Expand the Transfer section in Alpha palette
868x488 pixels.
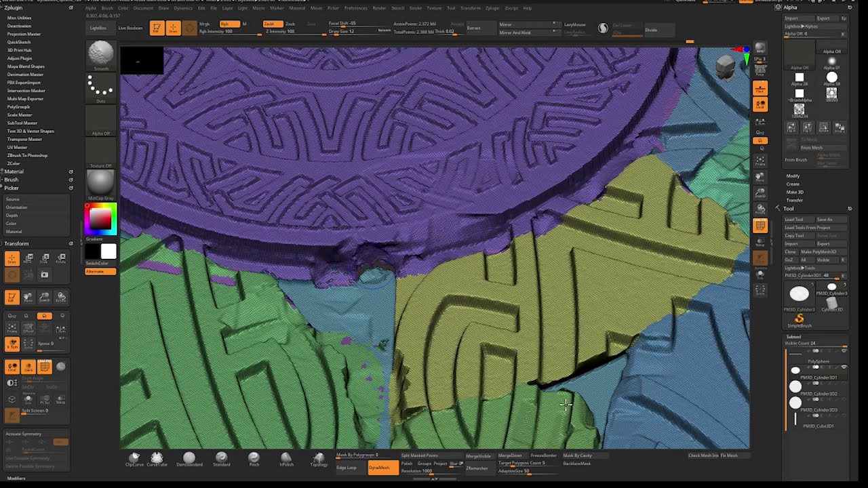(794, 201)
